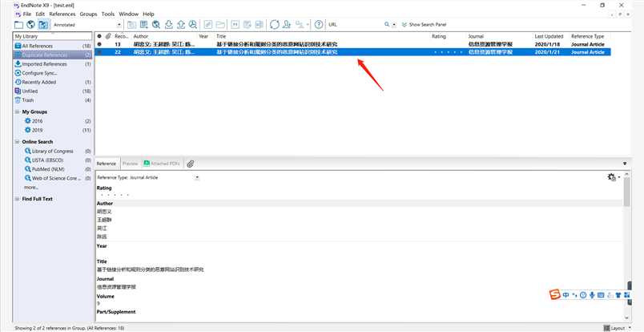Select Integrated Library & Online Search Mode icon
The image size is (644, 332).
pos(43,25)
